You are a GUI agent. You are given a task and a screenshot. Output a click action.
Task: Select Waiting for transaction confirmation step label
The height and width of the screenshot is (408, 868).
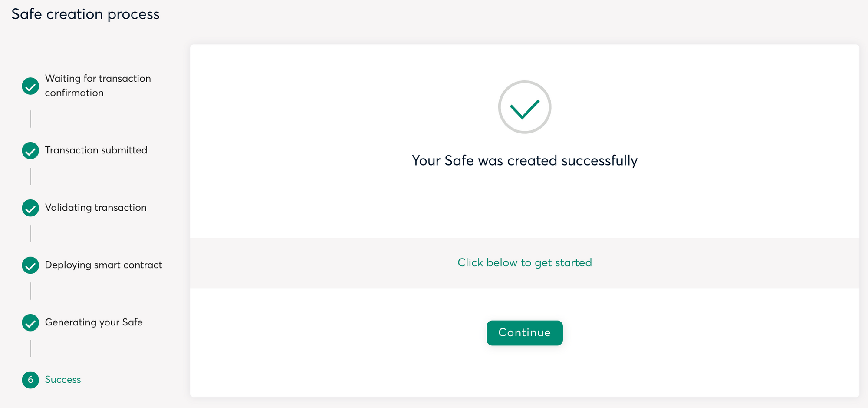pos(98,85)
